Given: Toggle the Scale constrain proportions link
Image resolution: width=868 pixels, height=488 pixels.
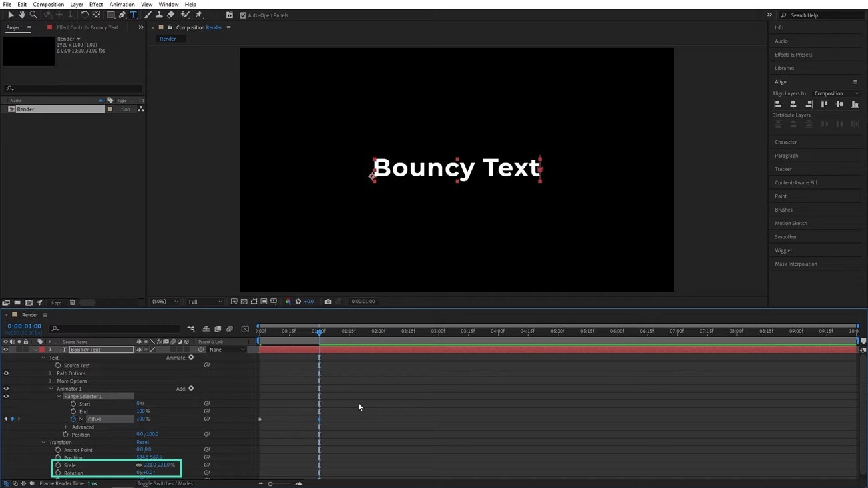Looking at the screenshot, I should click(139, 465).
